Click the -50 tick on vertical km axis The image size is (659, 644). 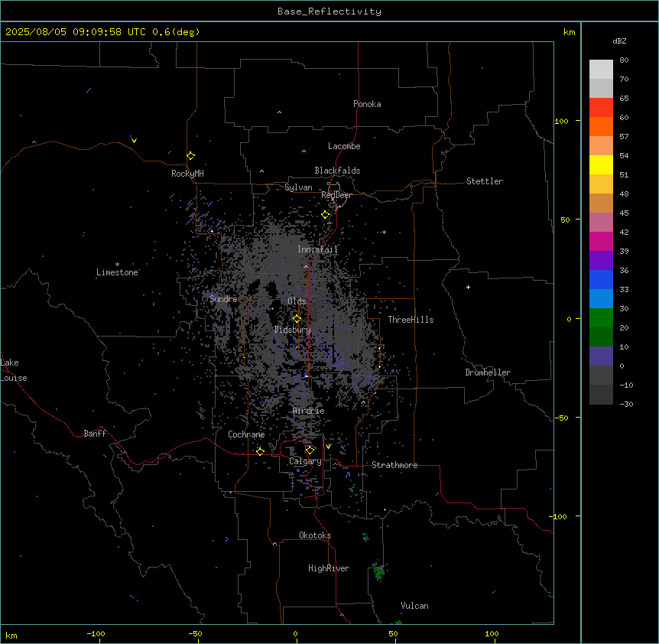pyautogui.click(x=561, y=418)
